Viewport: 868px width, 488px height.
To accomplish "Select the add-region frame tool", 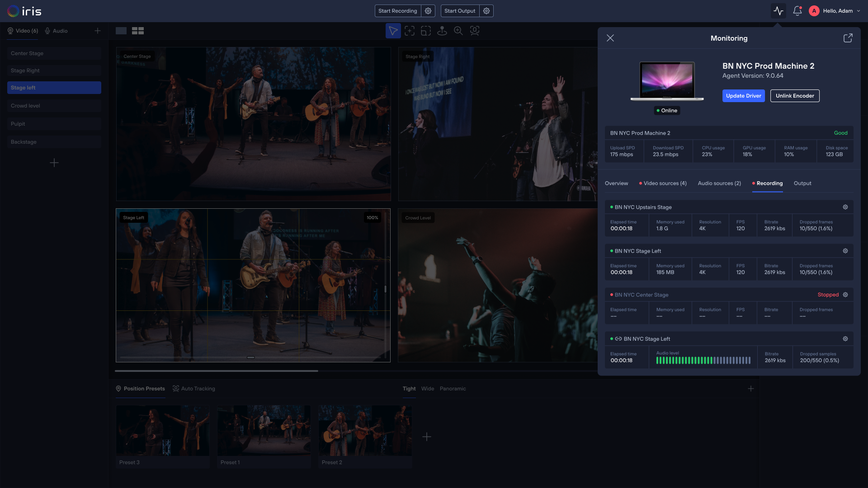I will [x=410, y=31].
